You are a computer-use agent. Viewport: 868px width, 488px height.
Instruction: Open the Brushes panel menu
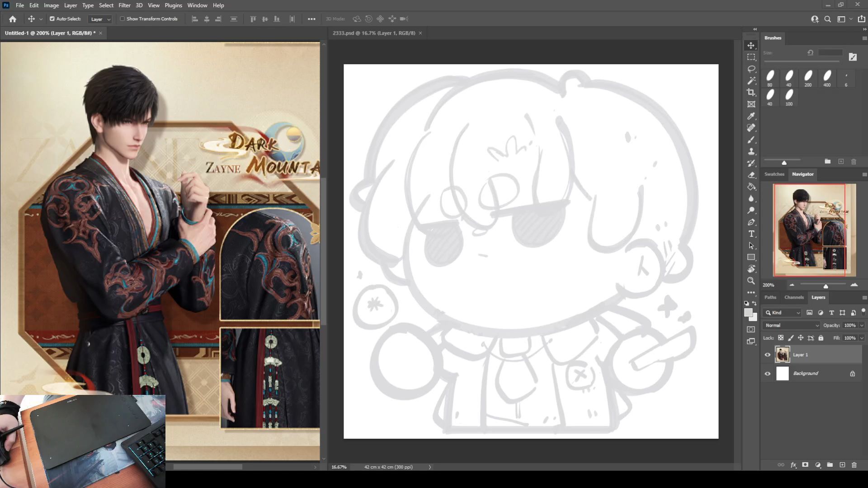tap(864, 38)
